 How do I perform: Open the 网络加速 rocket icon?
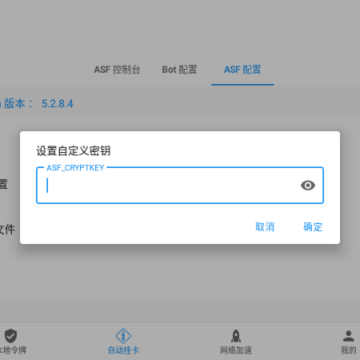236,336
